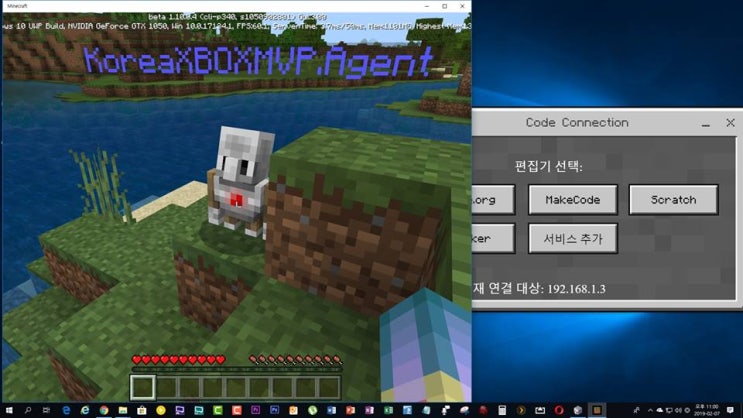Click the red hearts health bar
This screenshot has height=418, width=743.
click(179, 360)
